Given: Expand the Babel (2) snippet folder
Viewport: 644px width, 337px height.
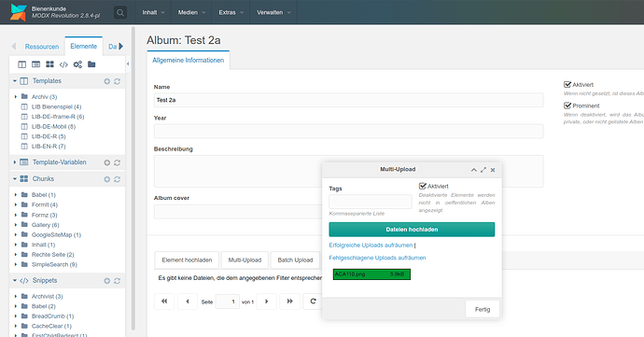Looking at the screenshot, I should (16, 306).
